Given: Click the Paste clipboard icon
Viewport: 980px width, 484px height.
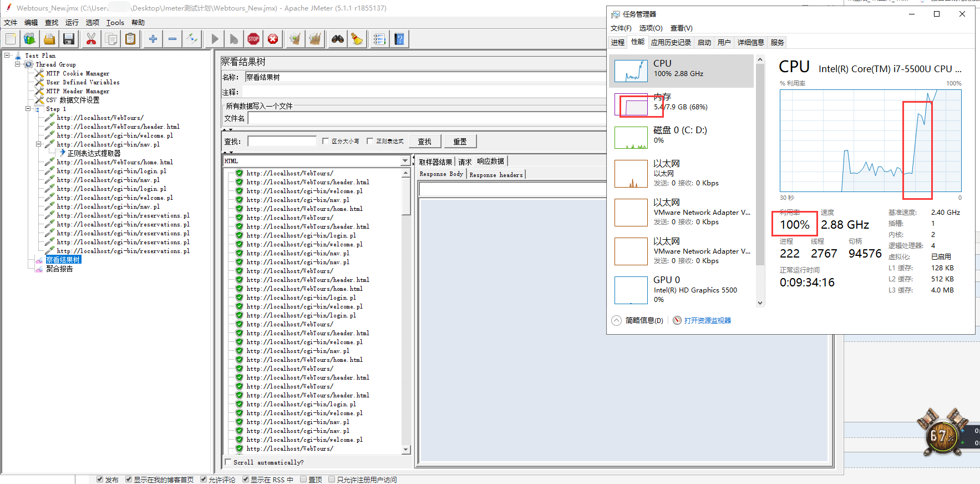Looking at the screenshot, I should 130,39.
